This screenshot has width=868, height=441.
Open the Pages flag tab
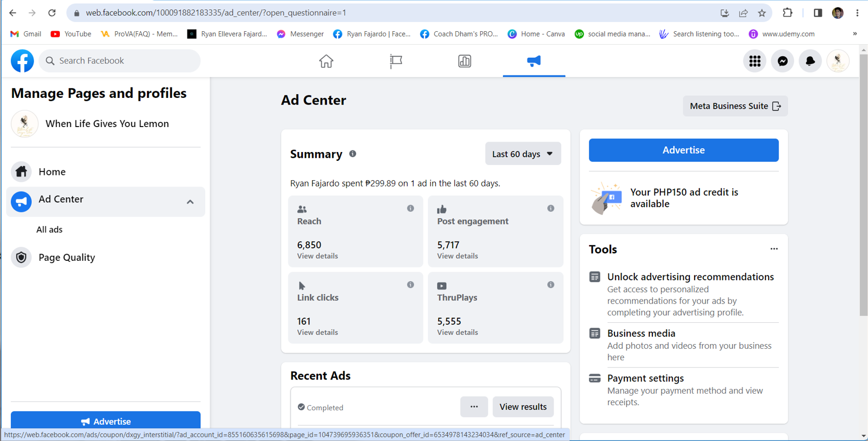tap(396, 61)
